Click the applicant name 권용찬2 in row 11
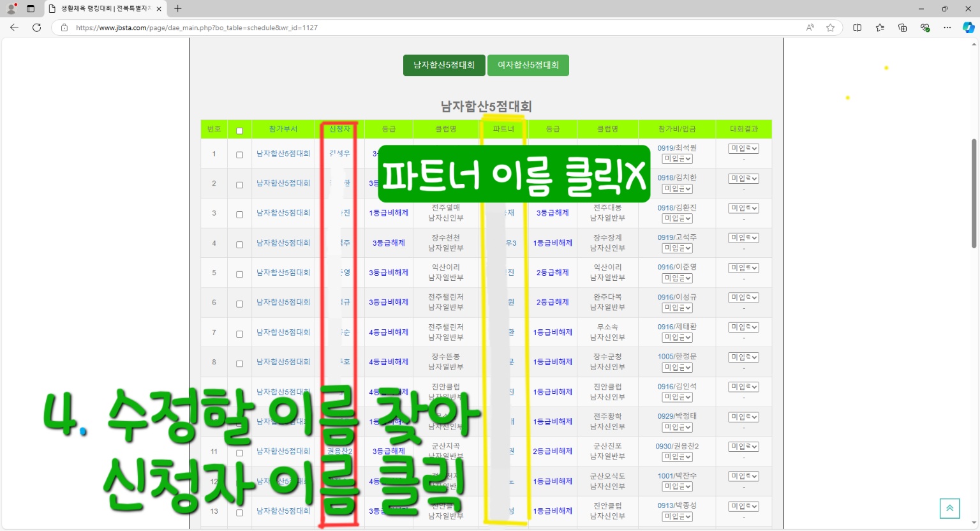The height and width of the screenshot is (531, 980). pyautogui.click(x=339, y=451)
